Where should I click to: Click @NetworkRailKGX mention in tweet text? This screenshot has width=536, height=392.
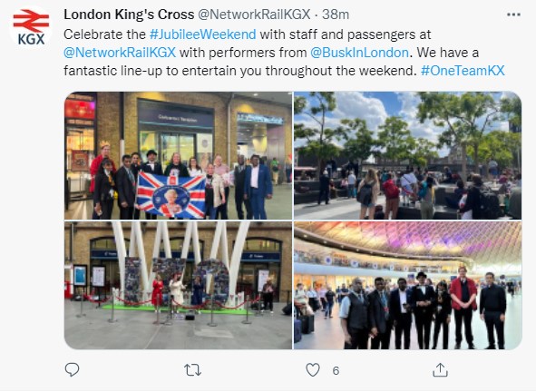tap(120, 53)
